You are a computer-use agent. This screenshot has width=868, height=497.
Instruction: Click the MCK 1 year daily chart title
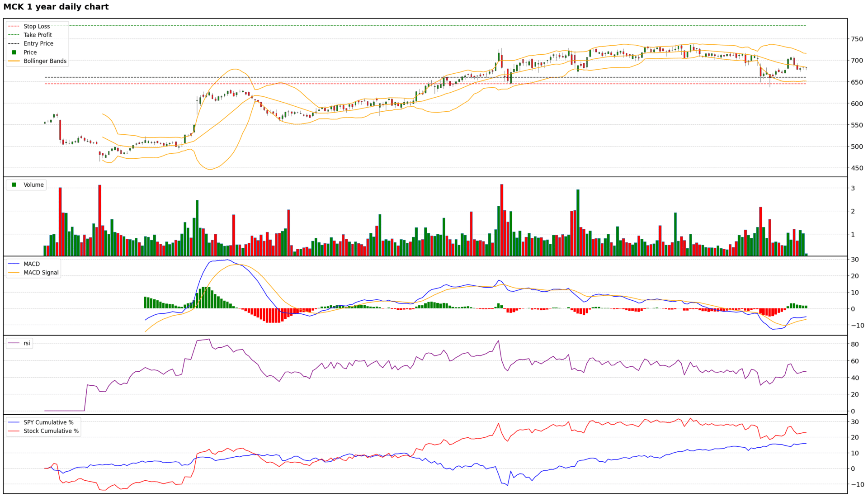(56, 7)
